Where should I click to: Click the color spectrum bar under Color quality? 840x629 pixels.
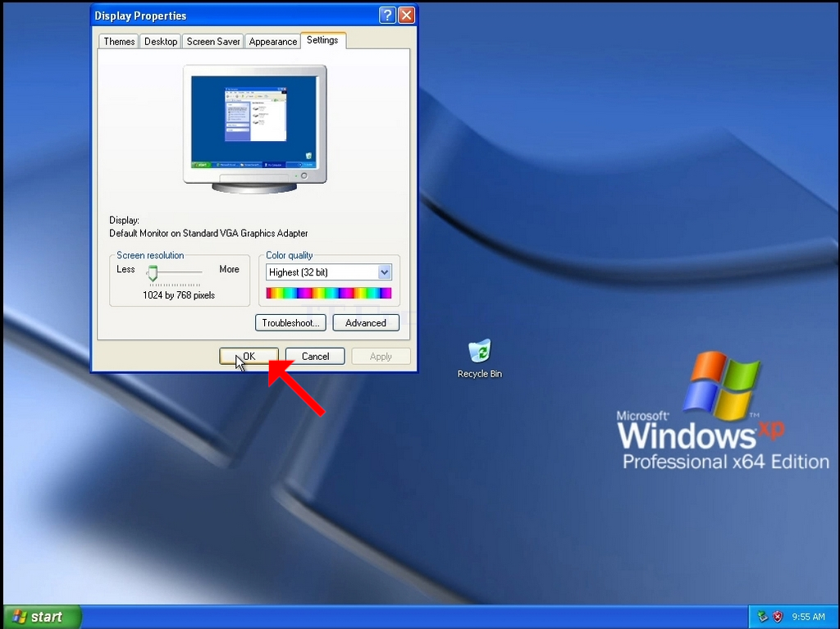point(328,293)
